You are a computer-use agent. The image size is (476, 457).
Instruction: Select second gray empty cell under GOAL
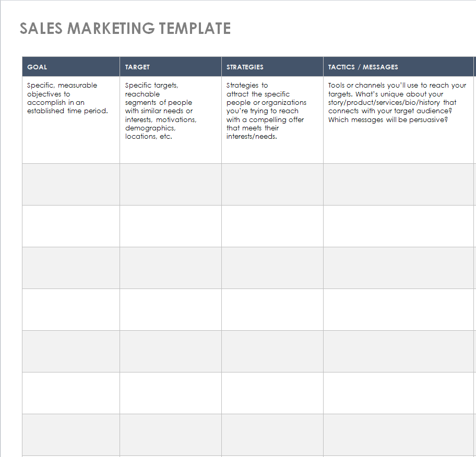[71, 268]
